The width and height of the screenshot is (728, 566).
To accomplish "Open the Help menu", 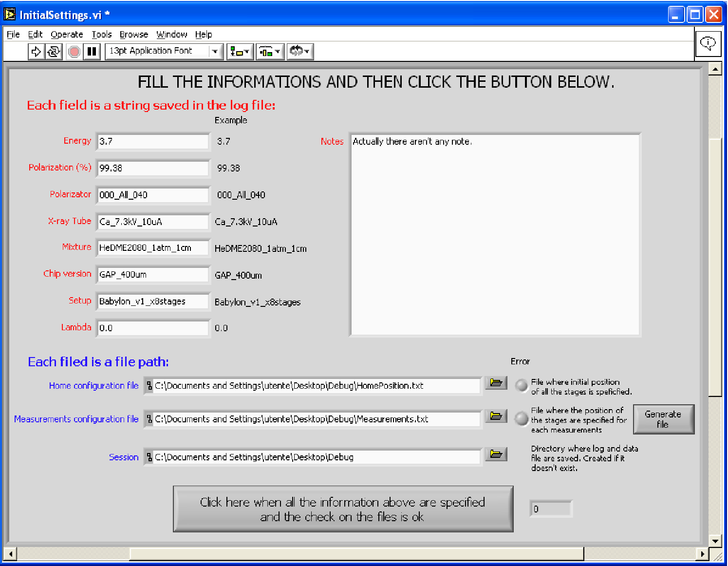I will click(204, 35).
